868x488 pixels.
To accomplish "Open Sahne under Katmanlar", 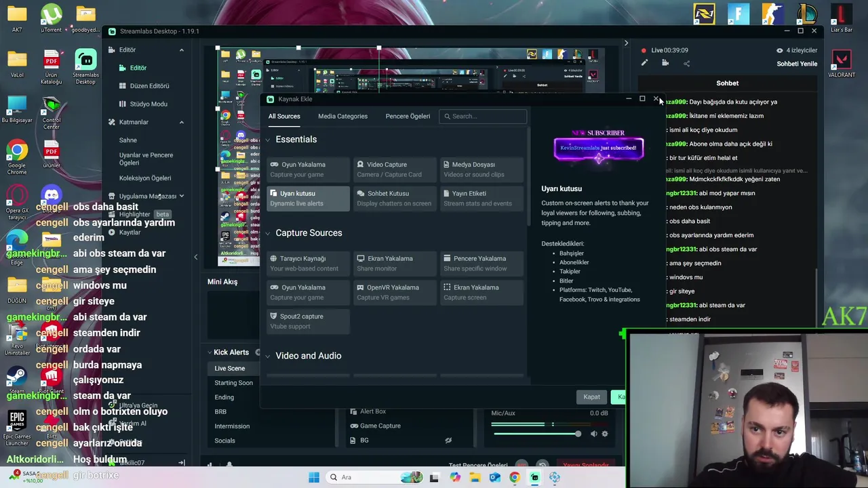I will coord(127,140).
